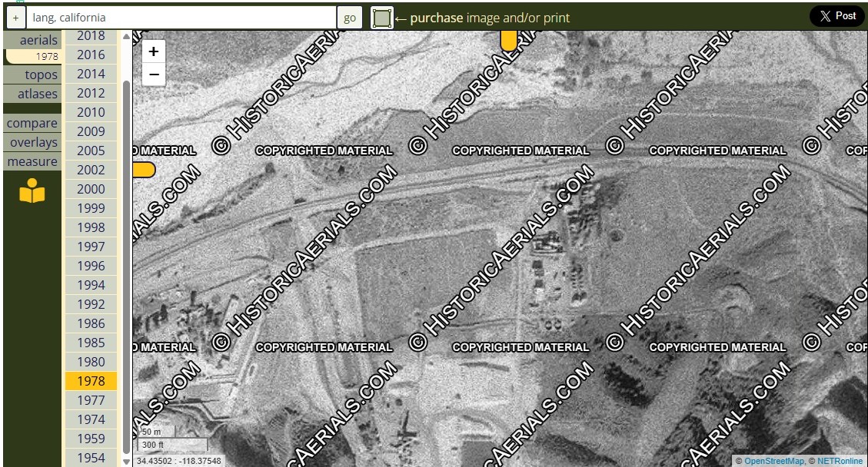Click the purchase image frame icon
868x467 pixels.
pos(381,18)
